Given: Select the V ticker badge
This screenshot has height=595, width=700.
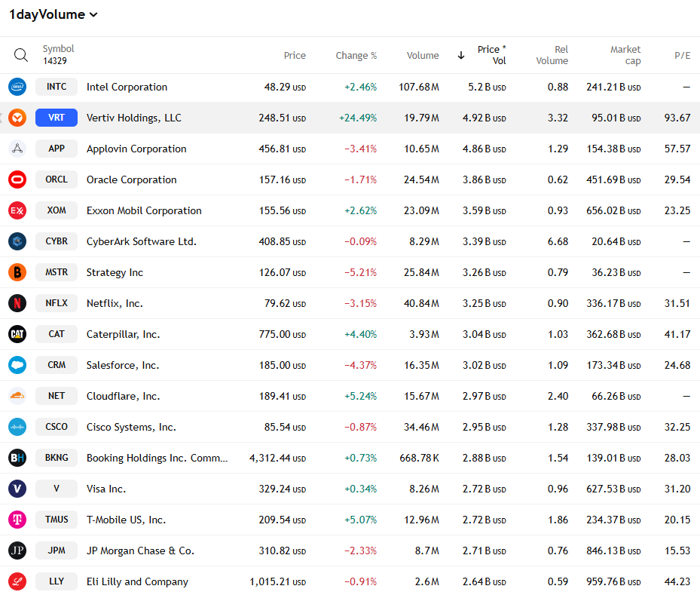Looking at the screenshot, I should pos(57,489).
